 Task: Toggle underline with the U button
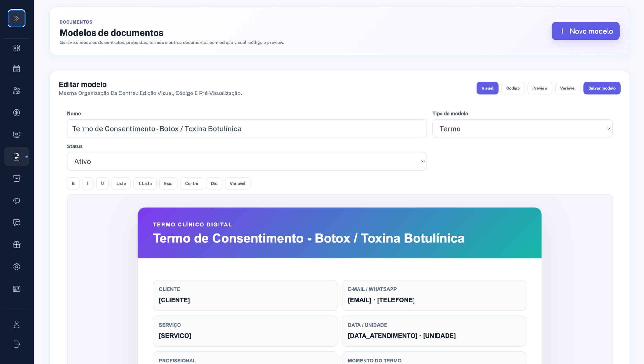pyautogui.click(x=103, y=184)
